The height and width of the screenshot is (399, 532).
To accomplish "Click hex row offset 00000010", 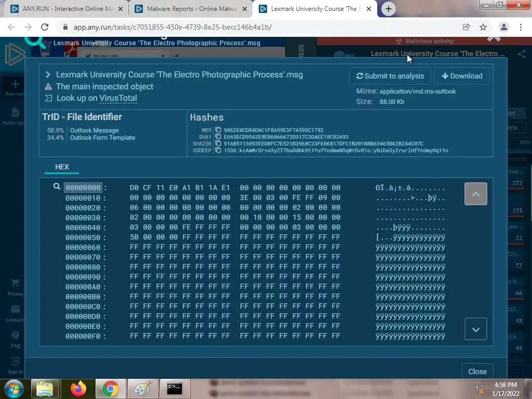I will pos(83,198).
